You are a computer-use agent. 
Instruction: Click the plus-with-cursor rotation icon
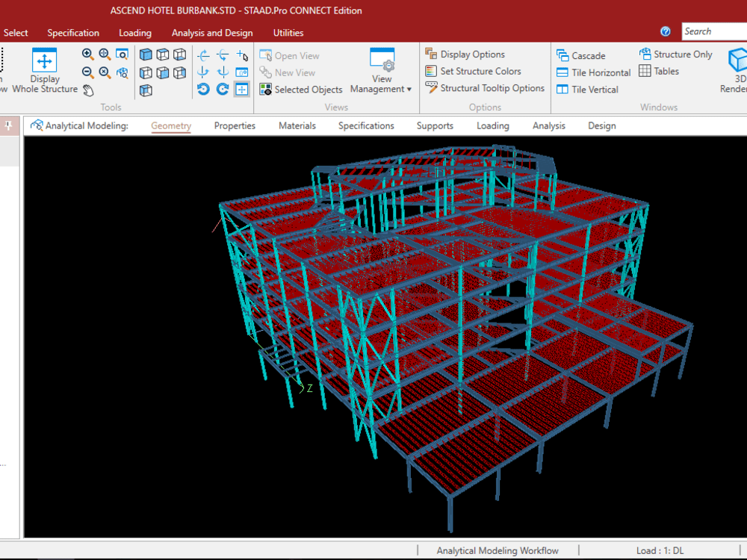(x=242, y=55)
